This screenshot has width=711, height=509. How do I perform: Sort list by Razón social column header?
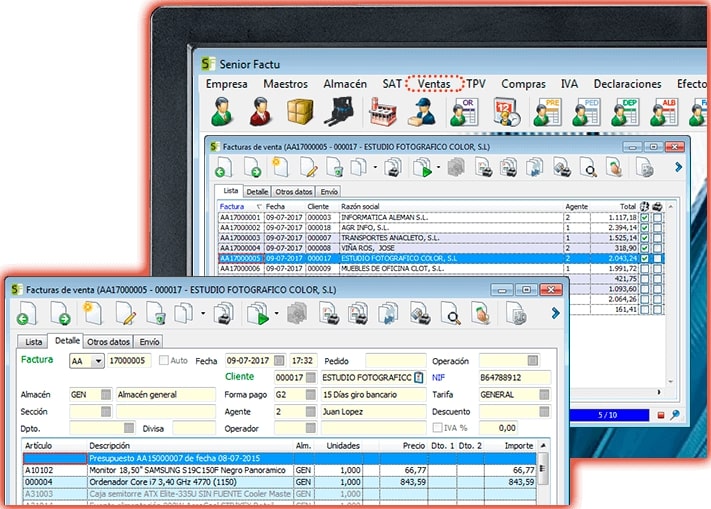(x=451, y=206)
